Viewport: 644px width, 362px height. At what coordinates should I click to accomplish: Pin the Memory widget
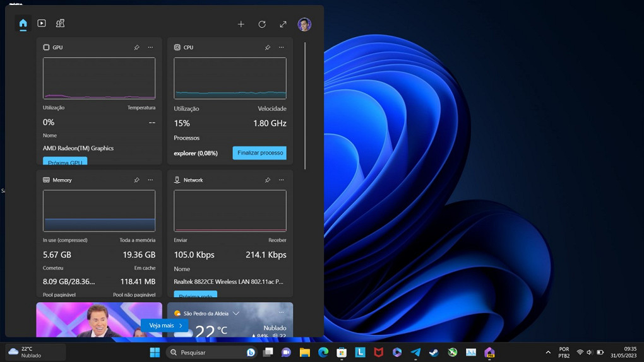pyautogui.click(x=136, y=180)
